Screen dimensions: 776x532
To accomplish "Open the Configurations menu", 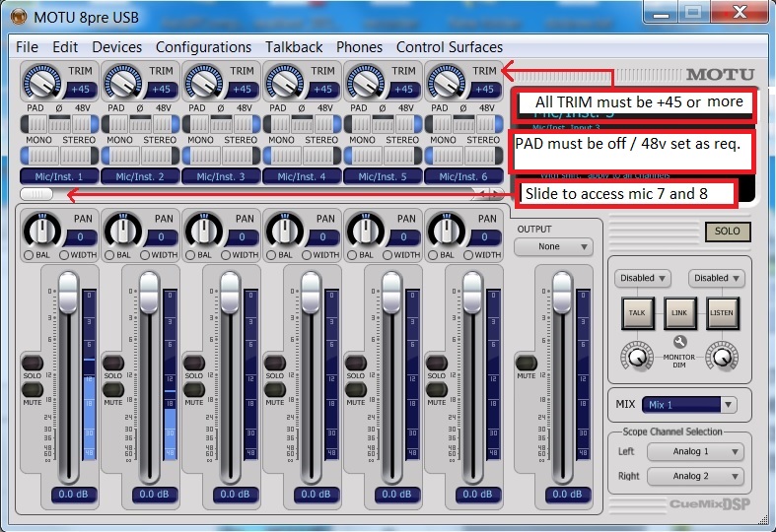I will [x=203, y=47].
